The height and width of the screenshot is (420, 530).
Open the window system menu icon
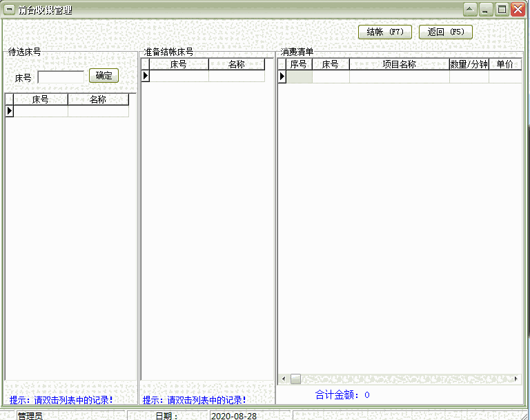9,10
